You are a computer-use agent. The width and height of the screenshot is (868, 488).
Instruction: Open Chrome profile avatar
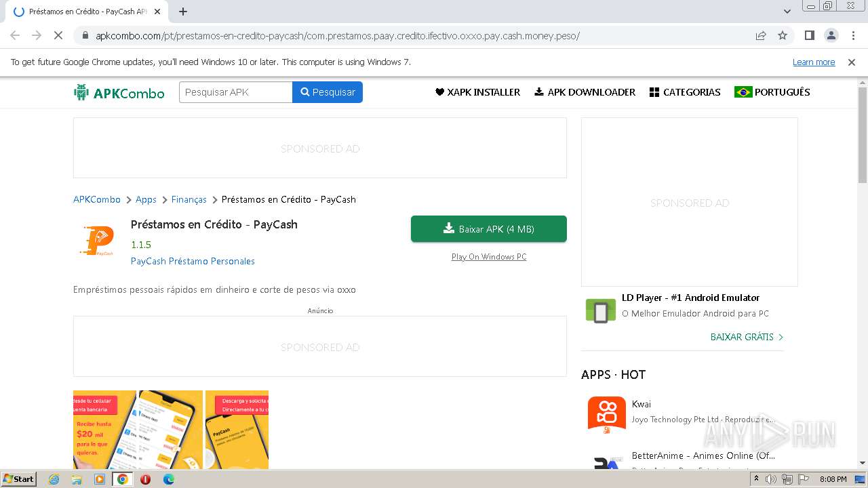tap(831, 35)
